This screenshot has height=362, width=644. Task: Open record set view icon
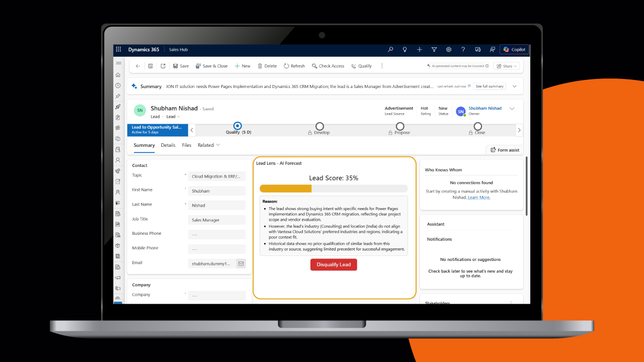coord(150,66)
